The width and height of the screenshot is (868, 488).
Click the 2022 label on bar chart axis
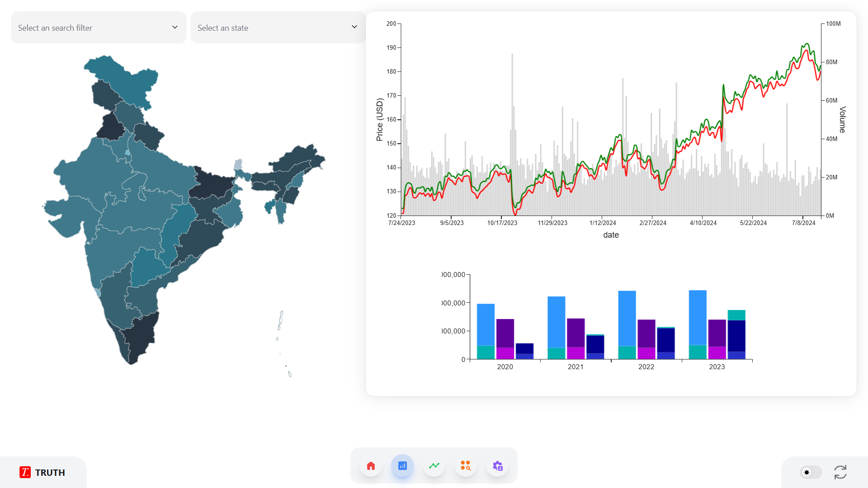(x=646, y=367)
